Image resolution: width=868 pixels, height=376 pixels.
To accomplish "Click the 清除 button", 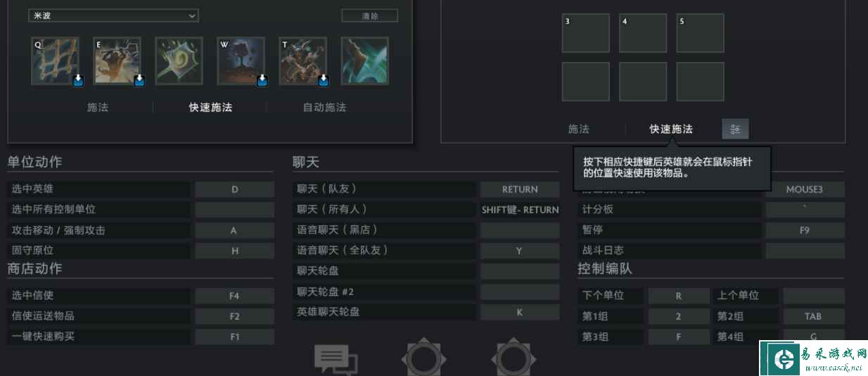I will point(369,15).
